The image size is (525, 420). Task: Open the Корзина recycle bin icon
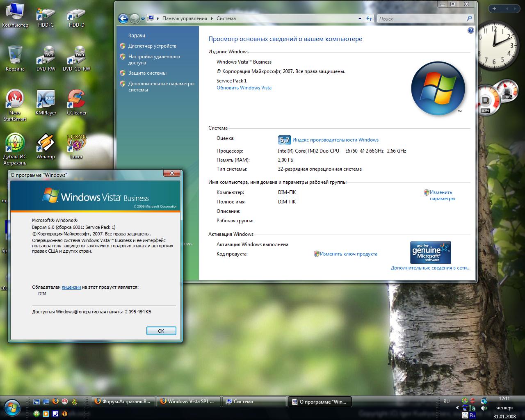pos(15,58)
